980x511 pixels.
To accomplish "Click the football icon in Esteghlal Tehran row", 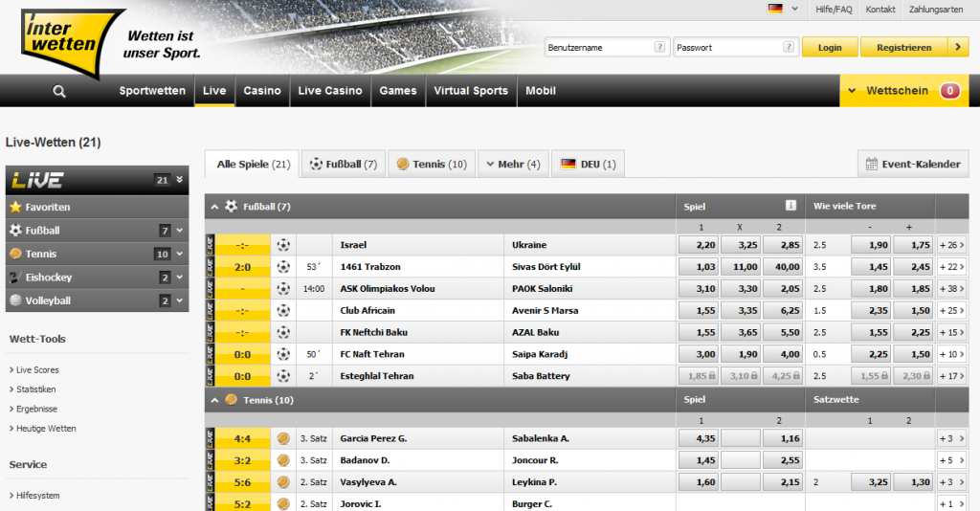I will point(283,376).
